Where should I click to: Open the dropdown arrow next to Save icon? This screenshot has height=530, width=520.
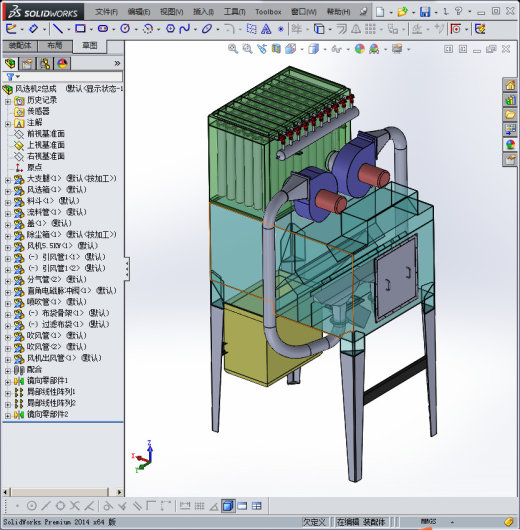pos(436,13)
